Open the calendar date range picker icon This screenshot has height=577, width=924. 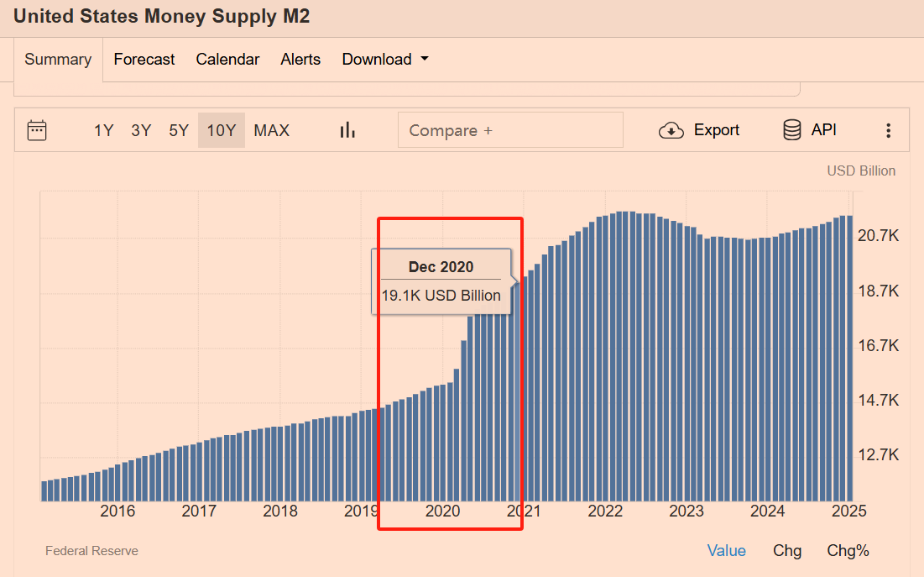(37, 130)
